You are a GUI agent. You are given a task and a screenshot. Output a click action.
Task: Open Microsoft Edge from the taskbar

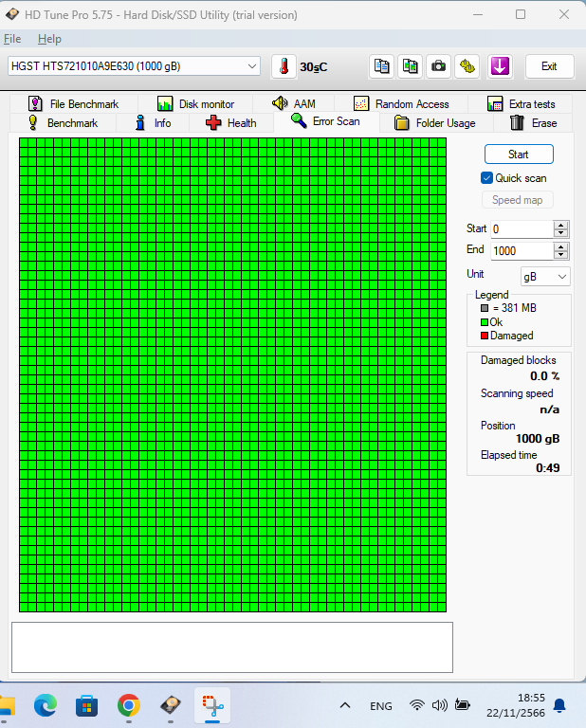tap(46, 705)
